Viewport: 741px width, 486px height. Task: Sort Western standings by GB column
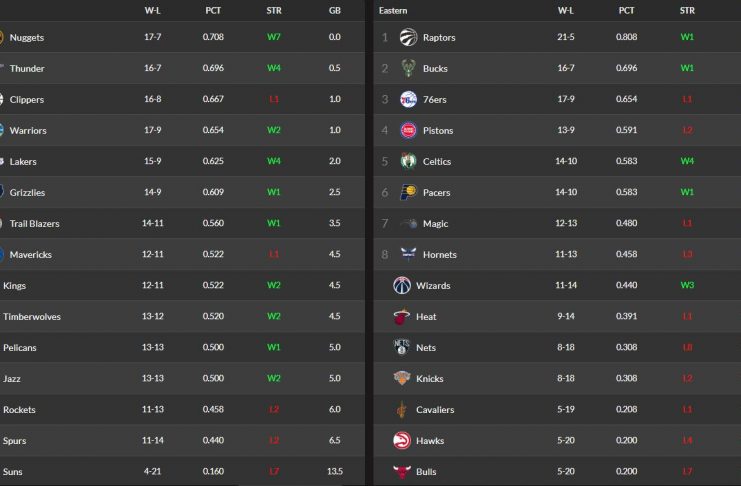(x=335, y=10)
